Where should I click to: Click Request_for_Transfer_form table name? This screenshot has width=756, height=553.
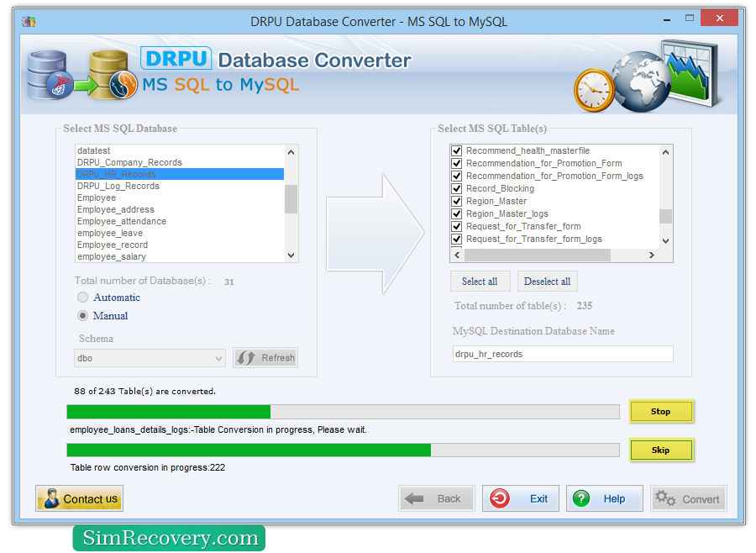point(523,226)
